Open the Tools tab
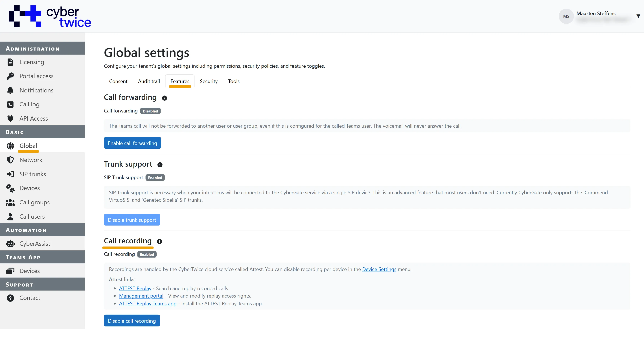The width and height of the screenshot is (644, 338). point(234,81)
